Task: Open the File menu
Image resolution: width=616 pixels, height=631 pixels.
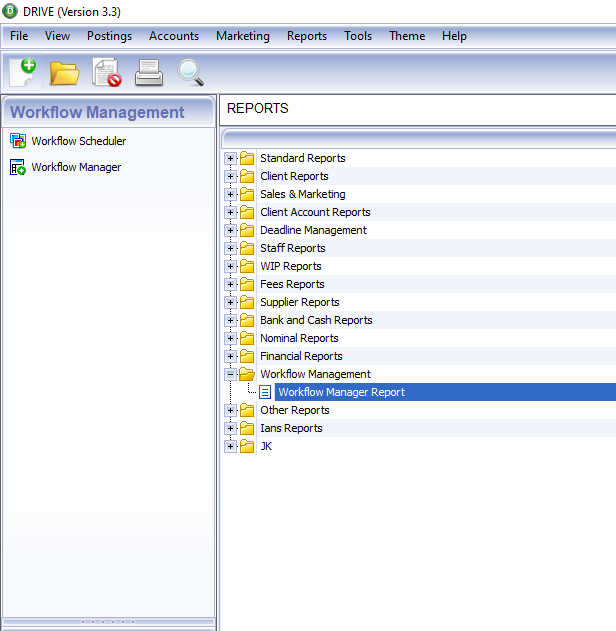Action: 19,36
